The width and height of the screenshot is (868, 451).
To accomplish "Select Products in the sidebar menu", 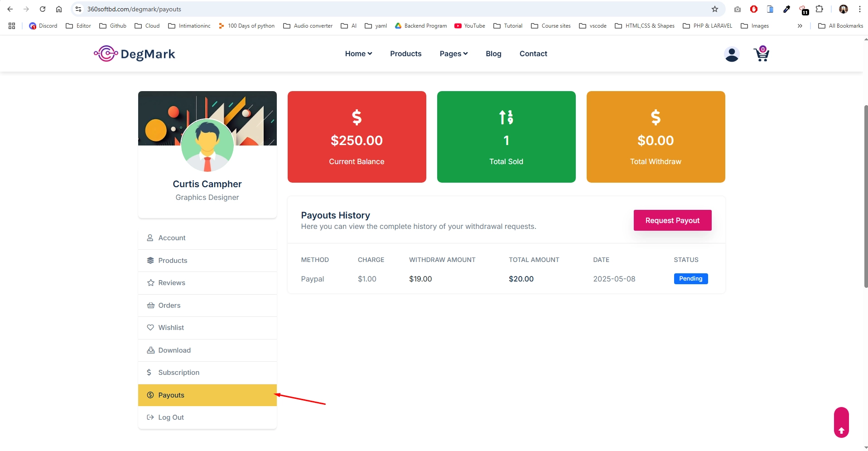I will [207, 261].
